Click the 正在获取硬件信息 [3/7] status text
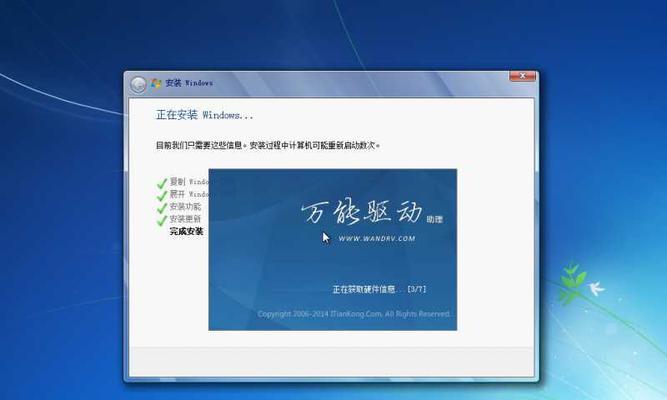Image resolution: width=667 pixels, height=400 pixels. click(379, 289)
